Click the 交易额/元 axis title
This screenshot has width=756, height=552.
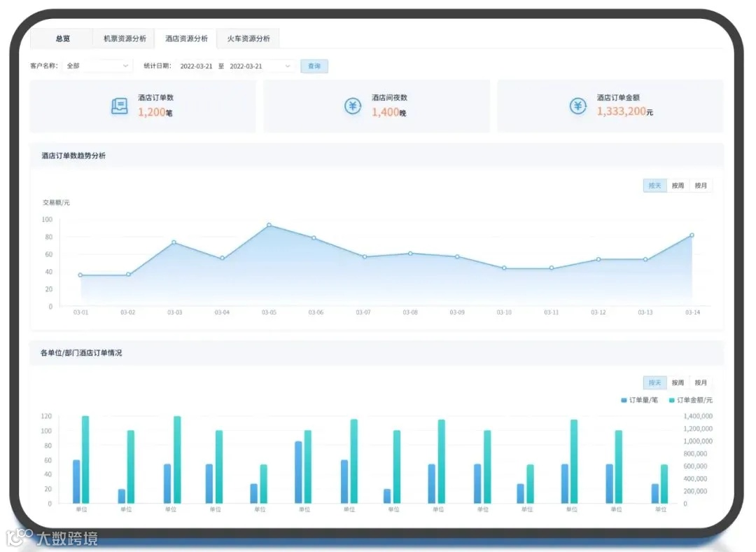57,202
